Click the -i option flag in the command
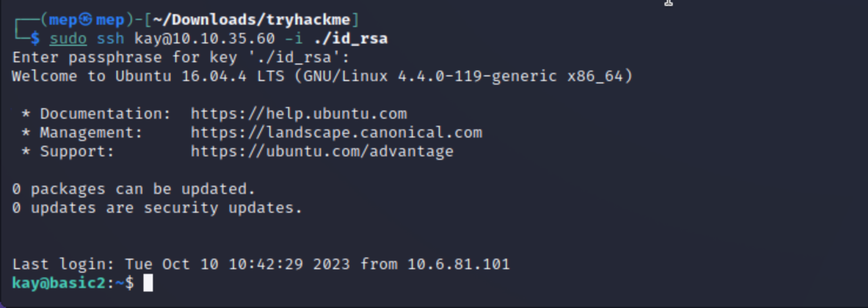Viewport: 868px width, 308px height. click(x=294, y=39)
